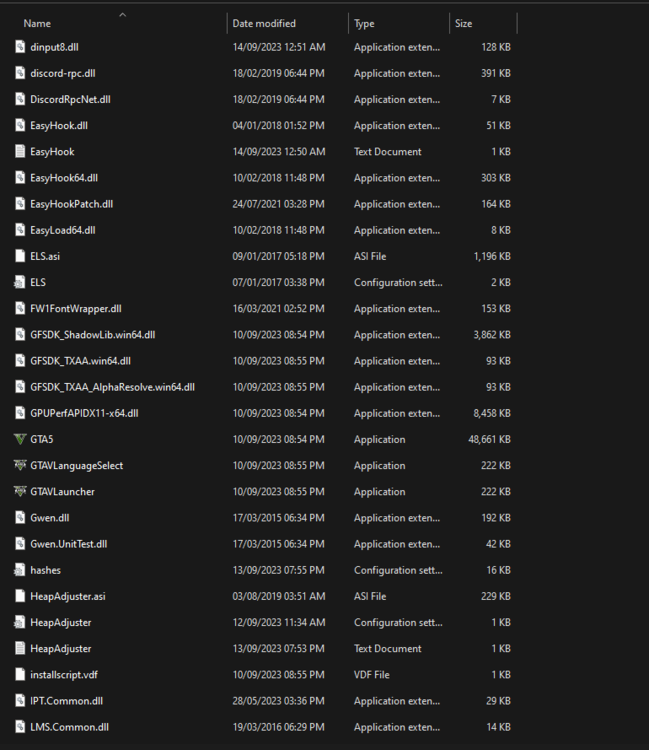The width and height of the screenshot is (649, 750).
Task: Click the GTAVLanguageSelect application icon
Action: point(20,465)
